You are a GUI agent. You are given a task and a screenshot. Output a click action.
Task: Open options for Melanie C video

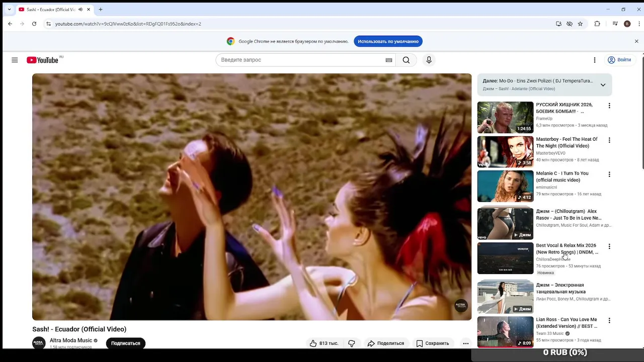tap(609, 174)
